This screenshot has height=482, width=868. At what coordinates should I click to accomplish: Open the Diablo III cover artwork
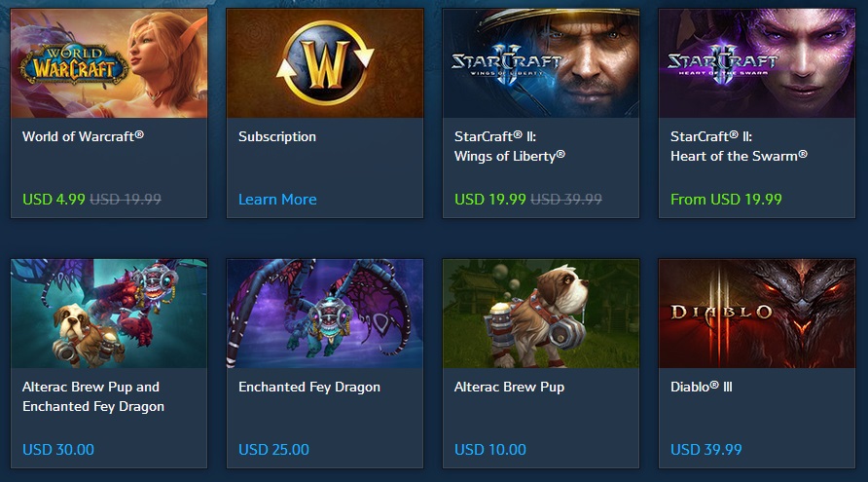click(x=757, y=314)
